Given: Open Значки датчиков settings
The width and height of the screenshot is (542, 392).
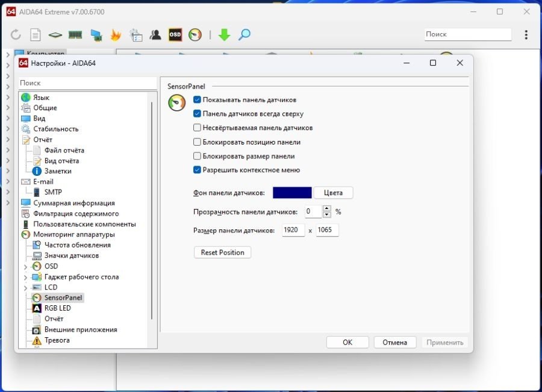Looking at the screenshot, I should pyautogui.click(x=72, y=256).
